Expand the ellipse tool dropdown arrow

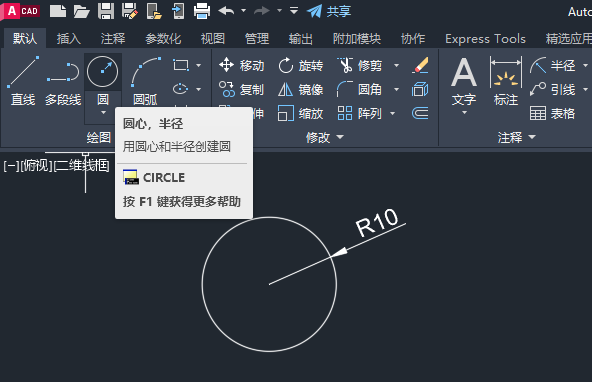199,89
